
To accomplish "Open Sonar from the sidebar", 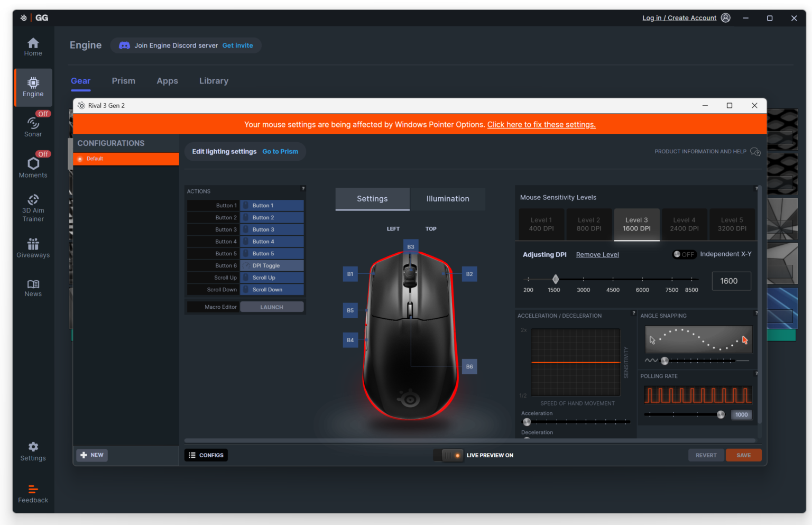I will [33, 127].
